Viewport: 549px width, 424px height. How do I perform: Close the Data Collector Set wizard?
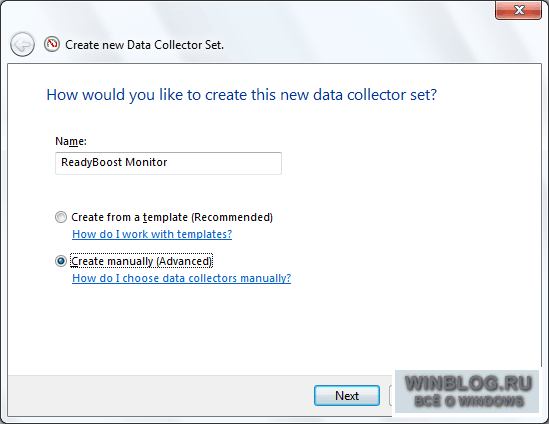tap(519, 10)
